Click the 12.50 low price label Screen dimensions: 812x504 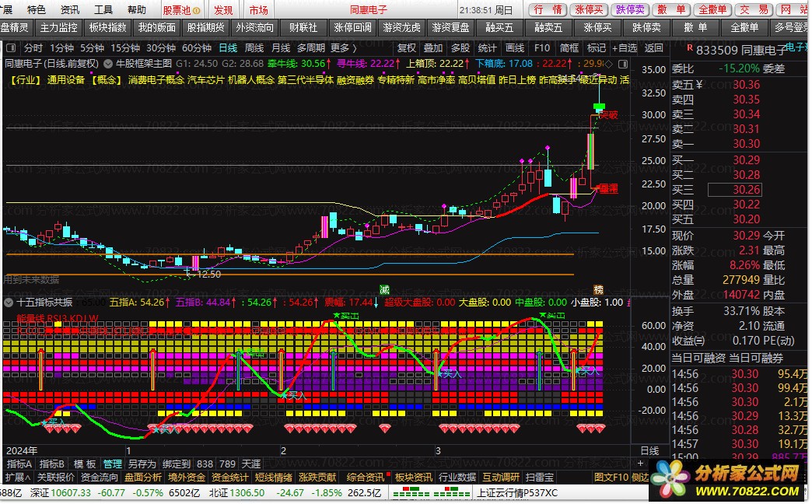pyautogui.click(x=209, y=275)
